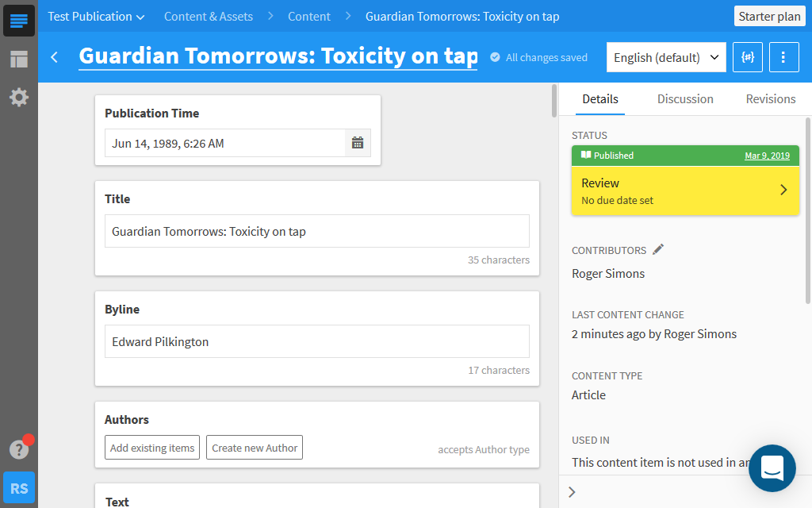The height and width of the screenshot is (508, 812).
Task: Expand the Test Publication project switcher
Action: click(x=96, y=16)
